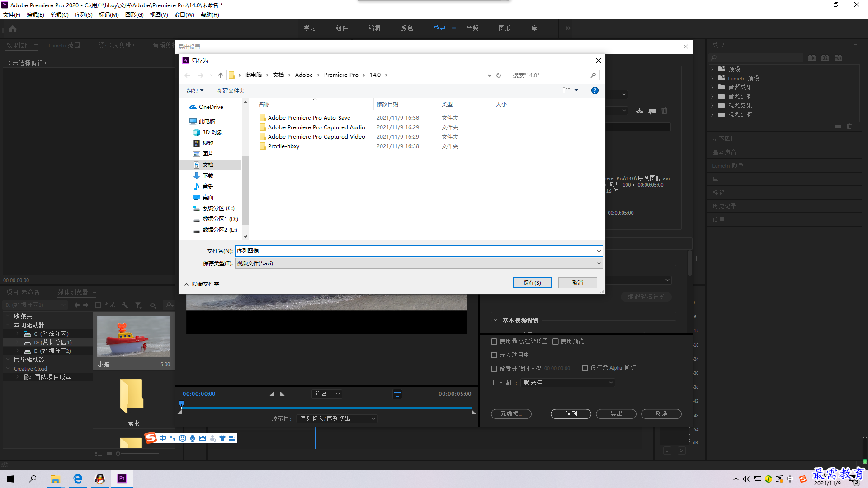
Task: Enable 使用最高渲染质量 checkbox
Action: pyautogui.click(x=494, y=342)
